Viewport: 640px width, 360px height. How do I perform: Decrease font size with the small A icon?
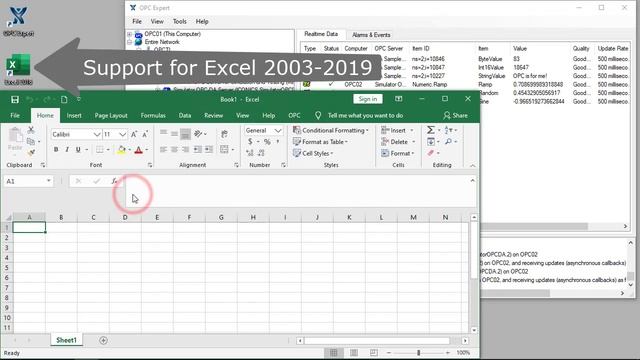[145, 134]
